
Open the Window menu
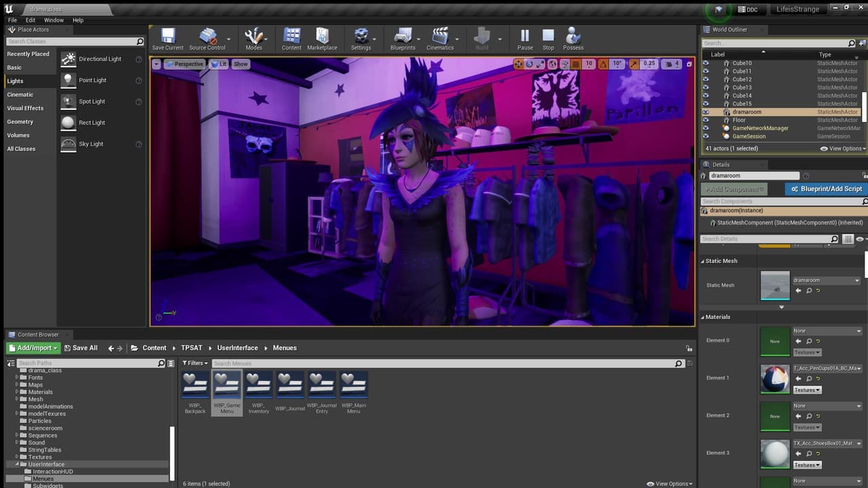click(x=54, y=20)
